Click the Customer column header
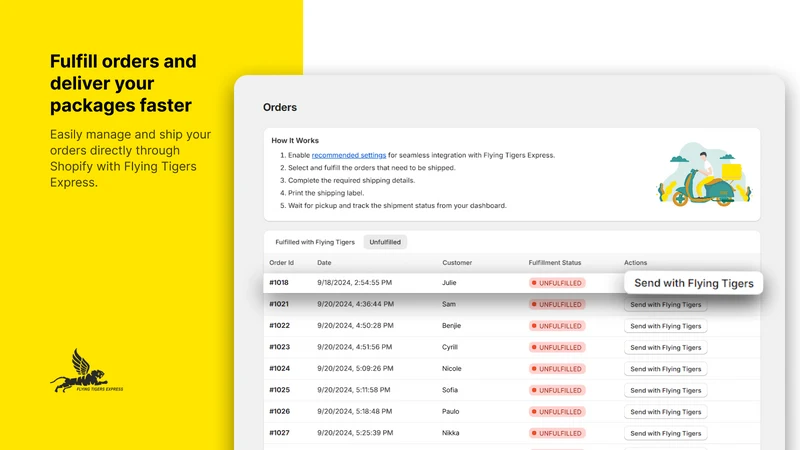Screen dimensions: 800x450 (457, 263)
